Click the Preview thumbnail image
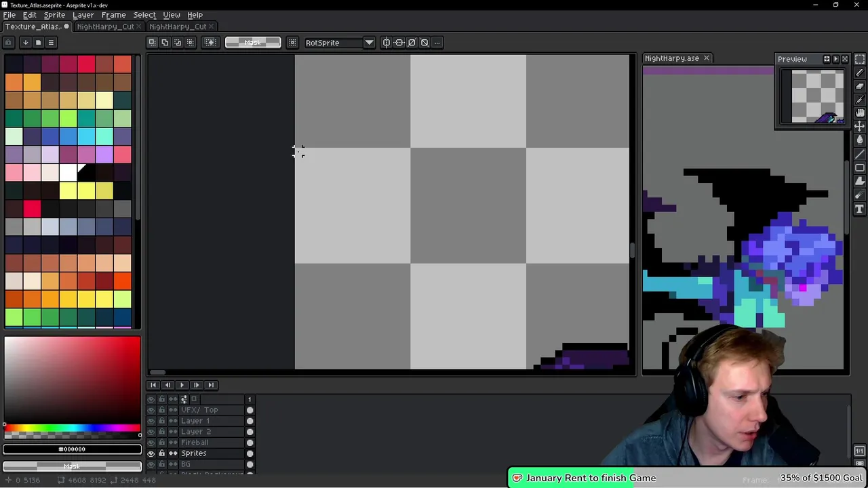Screen dimensions: 868x488 coord(812,97)
